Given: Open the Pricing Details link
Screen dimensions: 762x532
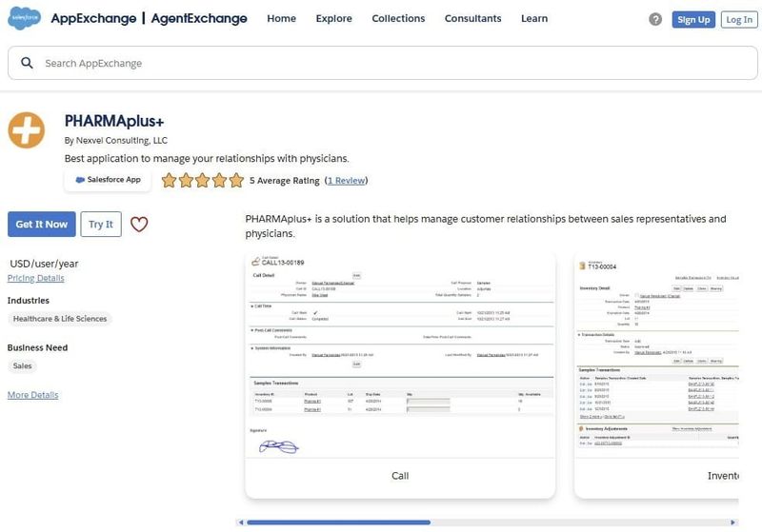Looking at the screenshot, I should pos(35,278).
